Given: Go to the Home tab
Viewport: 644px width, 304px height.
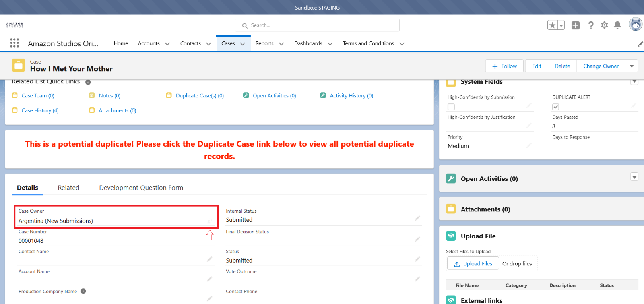Looking at the screenshot, I should [121, 43].
